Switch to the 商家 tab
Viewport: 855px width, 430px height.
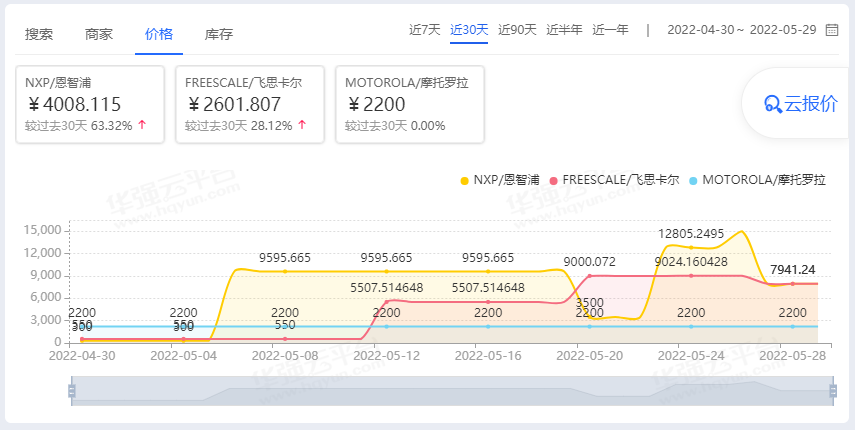click(99, 34)
